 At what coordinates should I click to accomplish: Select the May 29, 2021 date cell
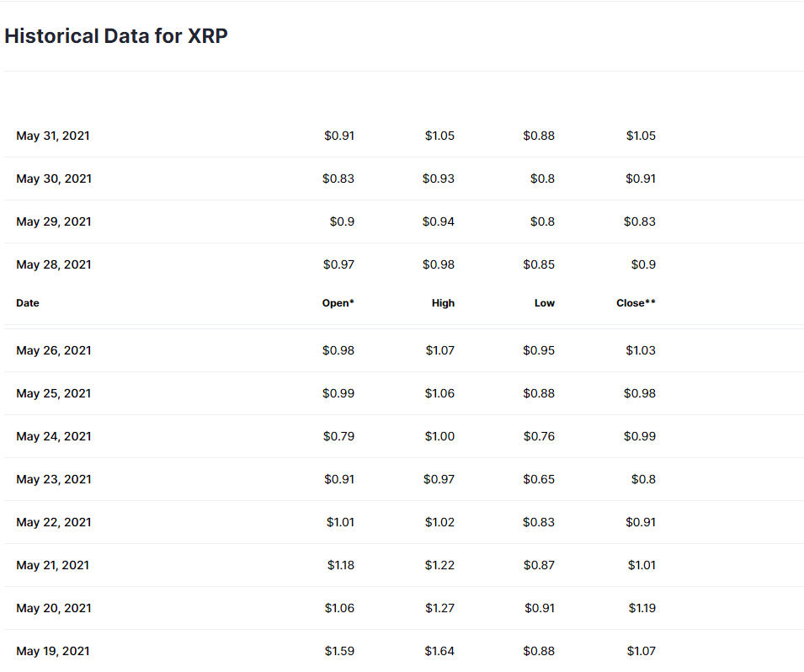click(54, 221)
